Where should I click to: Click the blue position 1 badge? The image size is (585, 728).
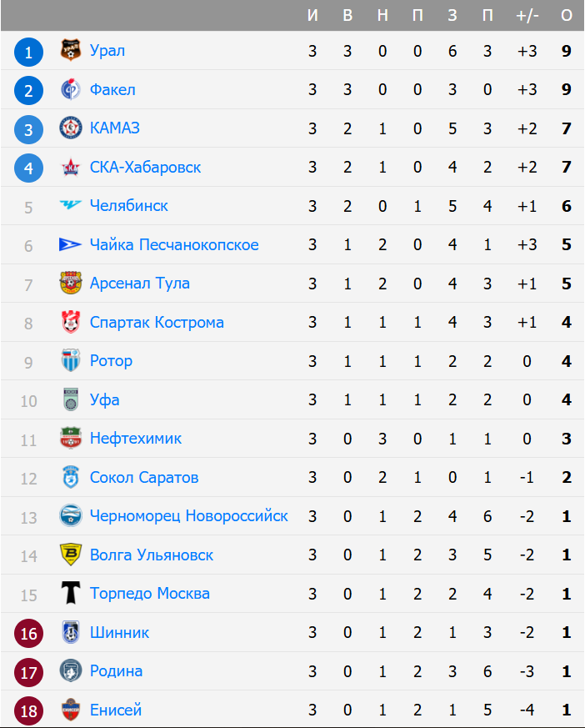click(x=28, y=53)
